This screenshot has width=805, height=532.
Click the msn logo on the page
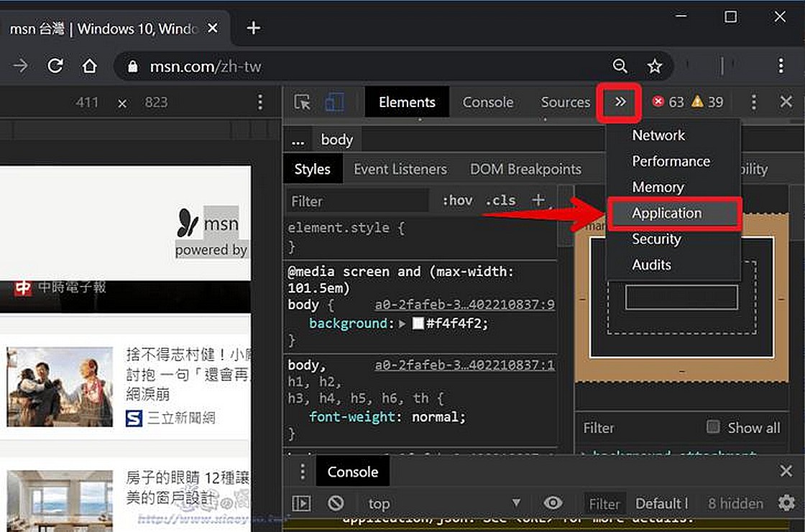[208, 222]
